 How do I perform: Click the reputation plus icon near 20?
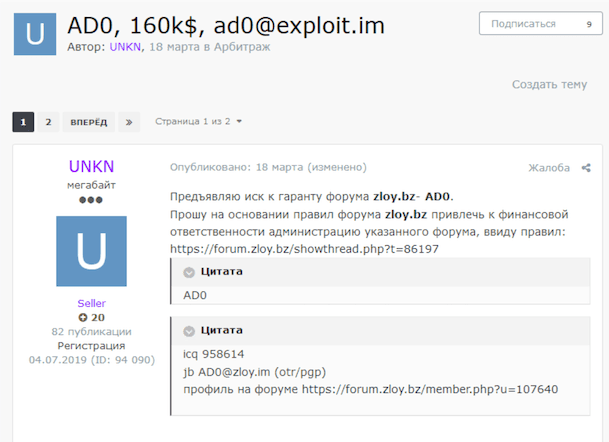(83, 318)
